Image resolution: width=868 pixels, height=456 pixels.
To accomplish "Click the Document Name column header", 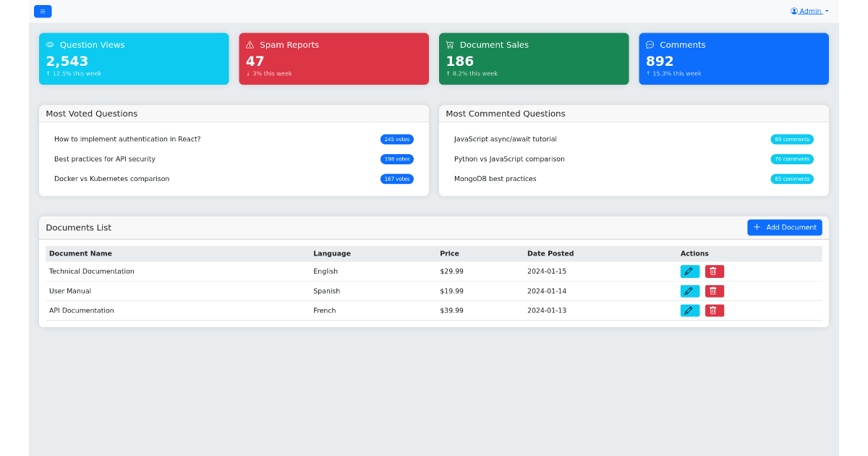I will point(80,253).
